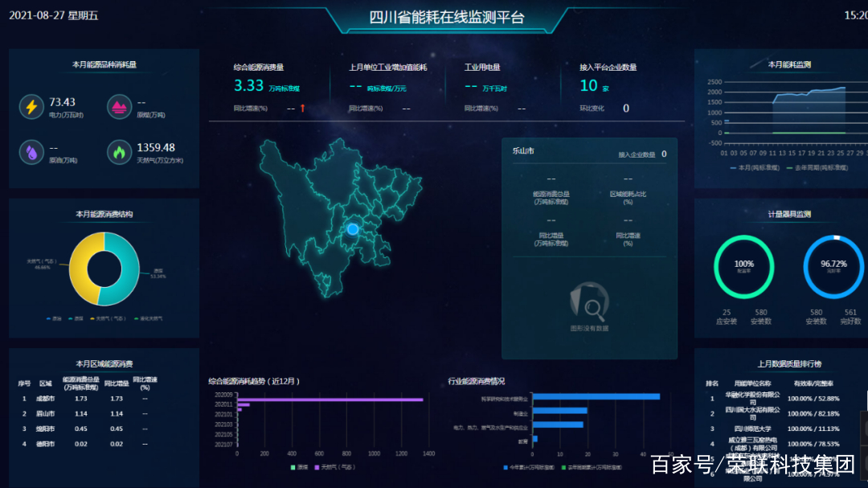Click the no-data magnifier illustration
The width and height of the screenshot is (868, 488).
[590, 302]
